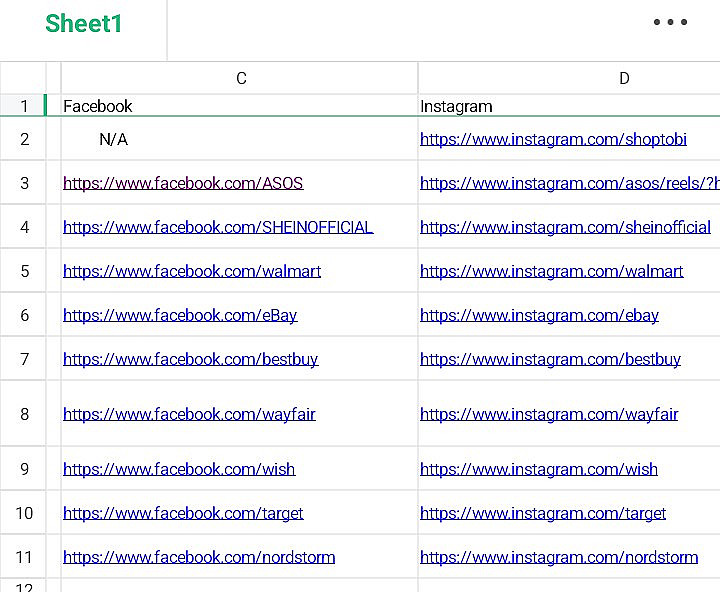Open the Wayfair Instagram link
Image resolution: width=720 pixels, height=592 pixels.
(x=549, y=414)
